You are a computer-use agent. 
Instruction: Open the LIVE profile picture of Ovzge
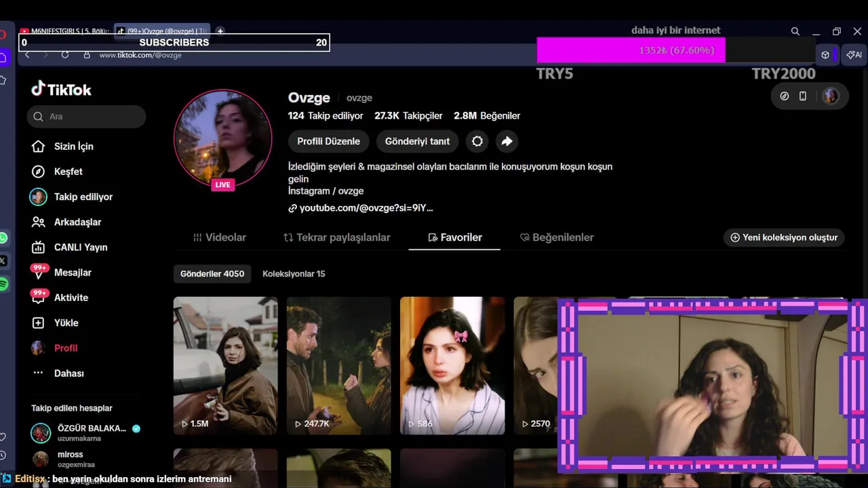tap(223, 138)
